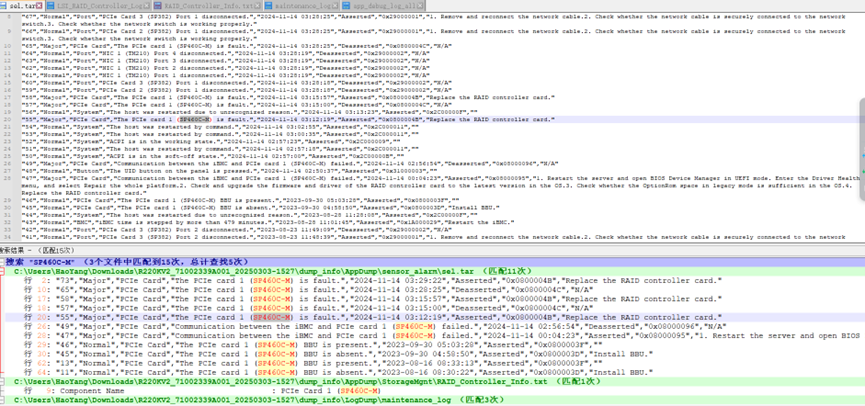
Task: Click editor line 17 with event "58"
Action: point(288,97)
